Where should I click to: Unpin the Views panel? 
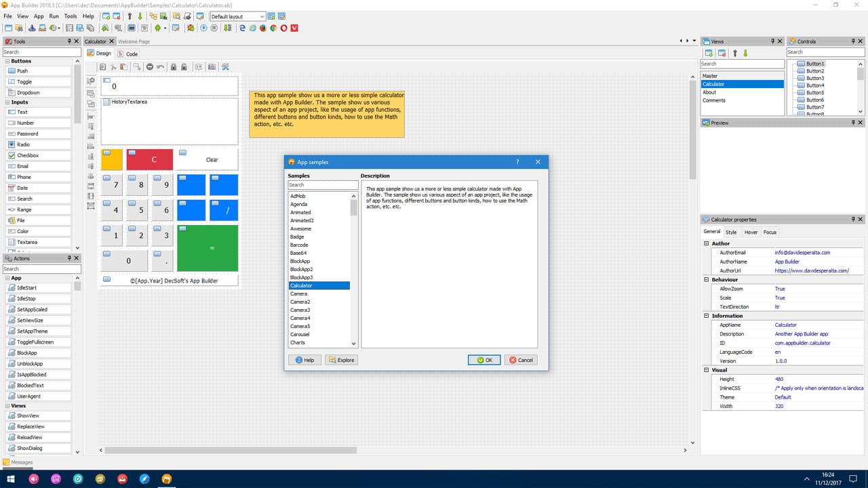tap(772, 41)
